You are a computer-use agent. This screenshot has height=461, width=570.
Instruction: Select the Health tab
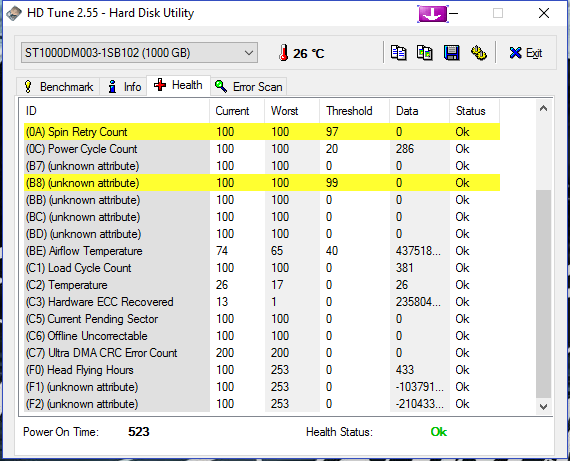coord(178,85)
